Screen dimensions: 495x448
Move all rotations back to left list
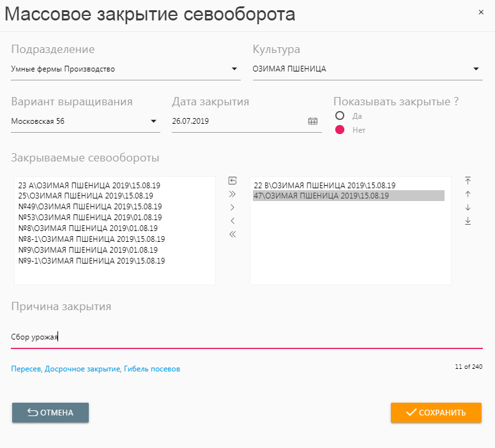tap(232, 234)
